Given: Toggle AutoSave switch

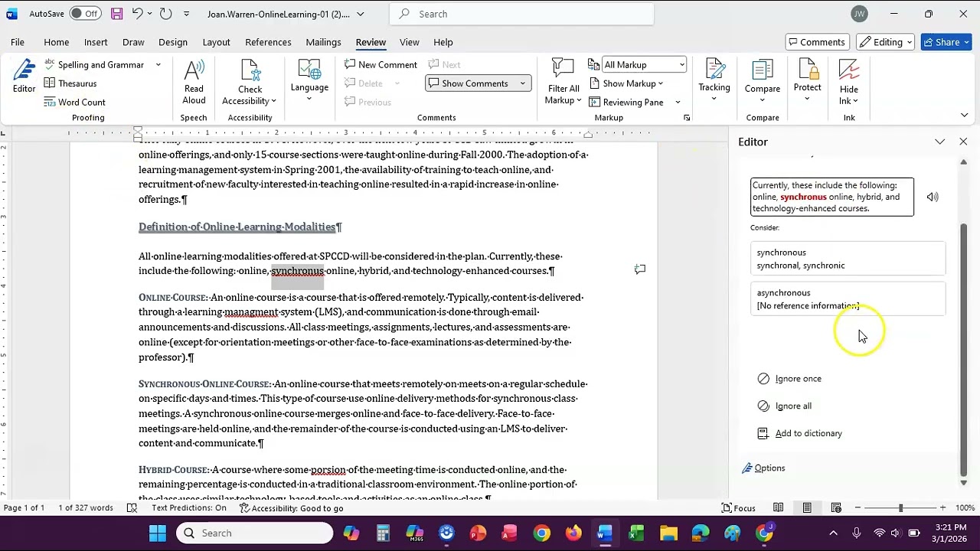Looking at the screenshot, I should [84, 14].
